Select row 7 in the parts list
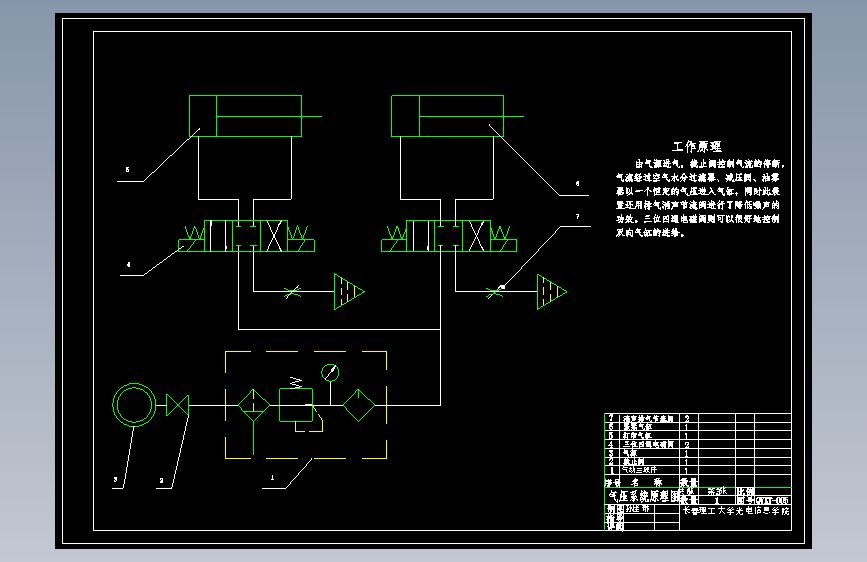 pos(698,418)
